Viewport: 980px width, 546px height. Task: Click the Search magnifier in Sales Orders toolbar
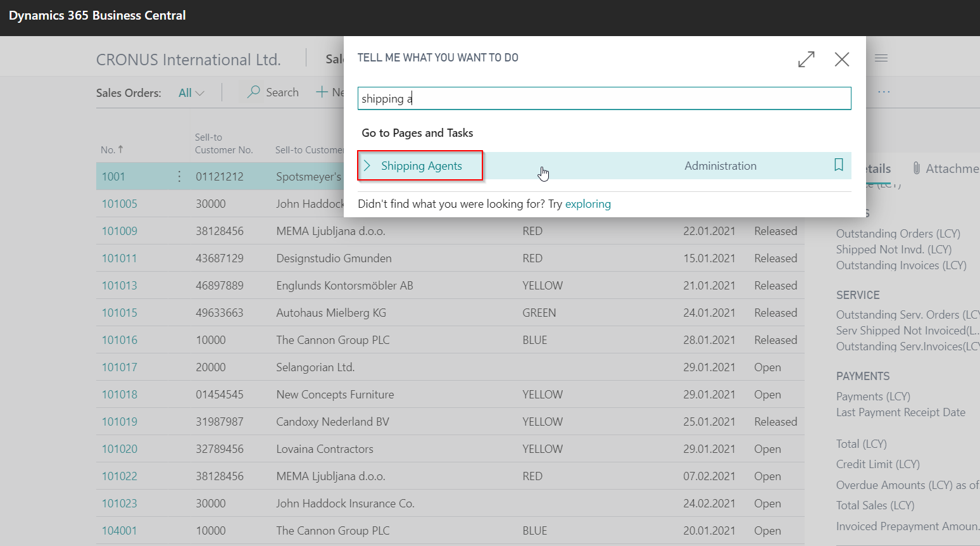(253, 92)
